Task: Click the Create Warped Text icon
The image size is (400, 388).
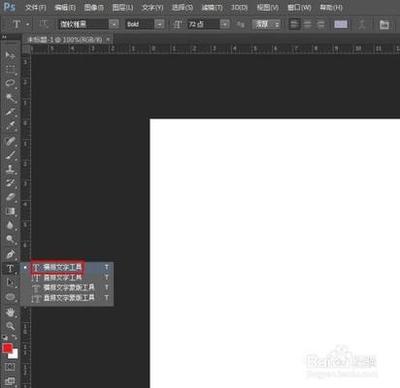Action: coord(362,24)
